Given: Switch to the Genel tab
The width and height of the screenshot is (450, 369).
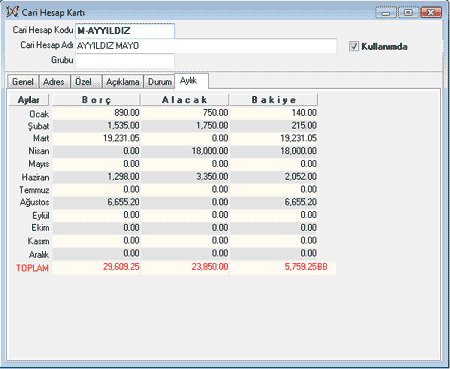Looking at the screenshot, I should pos(23,82).
